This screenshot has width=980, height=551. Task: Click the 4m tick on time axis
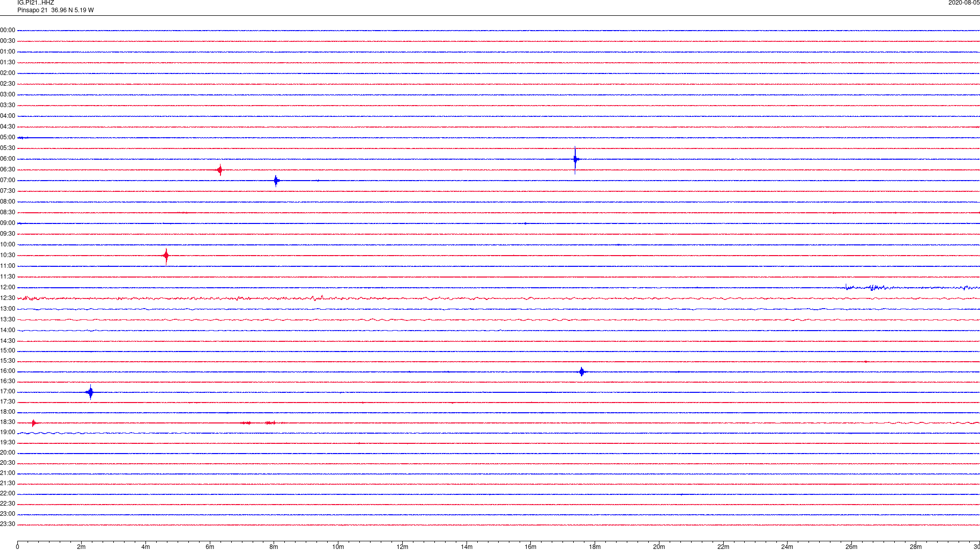pos(146,546)
